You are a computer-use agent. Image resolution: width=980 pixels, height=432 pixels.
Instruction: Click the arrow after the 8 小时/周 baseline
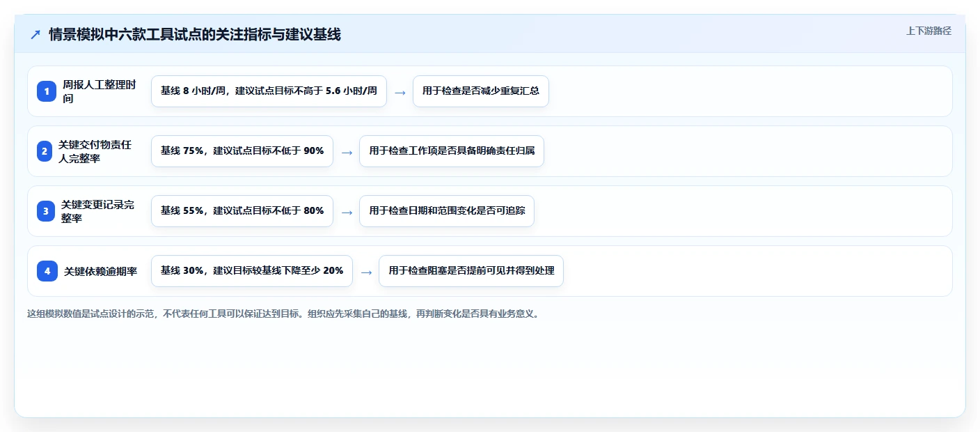pos(400,92)
